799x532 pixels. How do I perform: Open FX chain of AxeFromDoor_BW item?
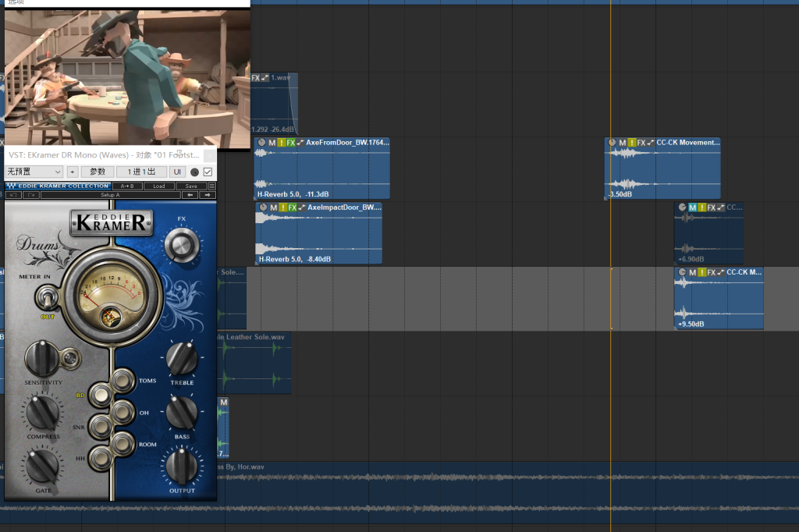click(x=291, y=143)
